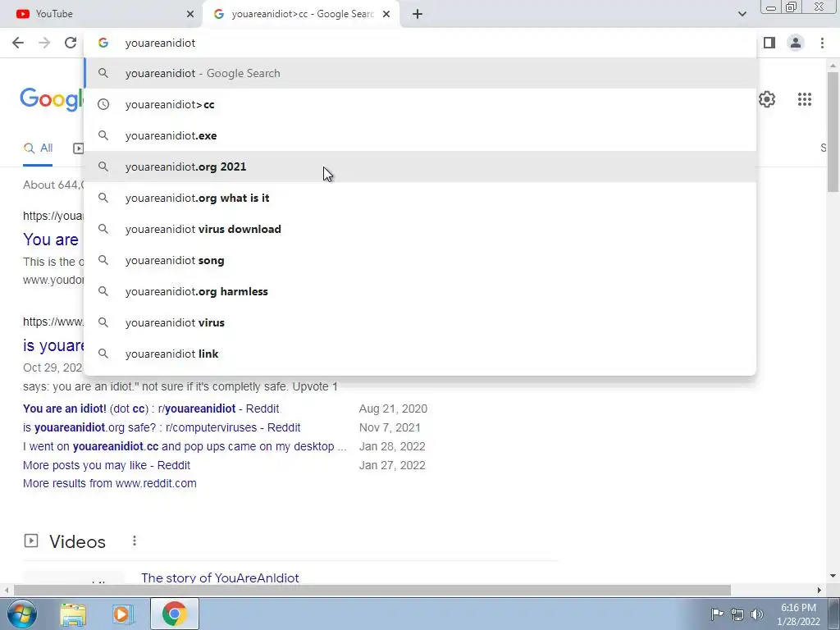
Task: Open 'You are an idiot! (dot cc)' Reddit link
Action: pos(151,409)
